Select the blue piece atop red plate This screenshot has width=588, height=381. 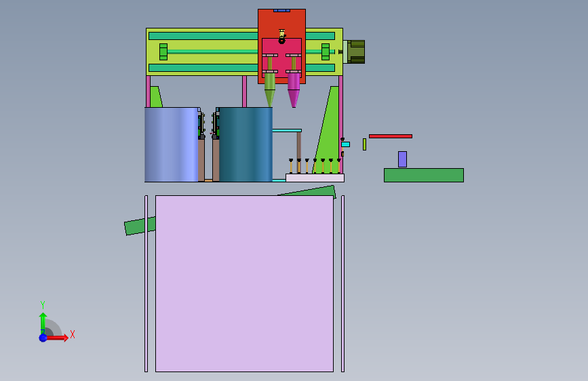pyautogui.click(x=281, y=10)
